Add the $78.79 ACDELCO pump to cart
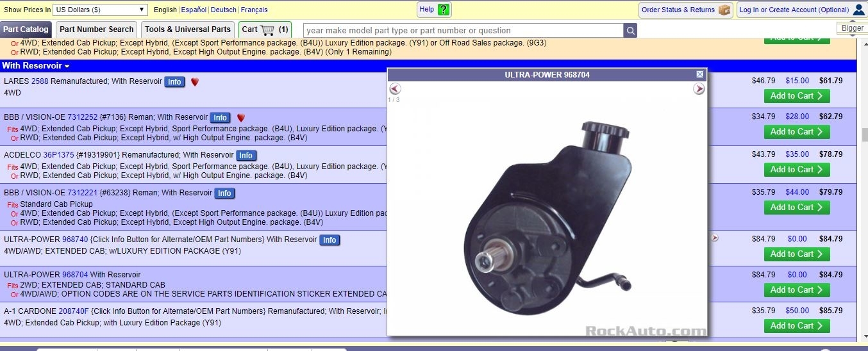868x351 pixels. (797, 170)
